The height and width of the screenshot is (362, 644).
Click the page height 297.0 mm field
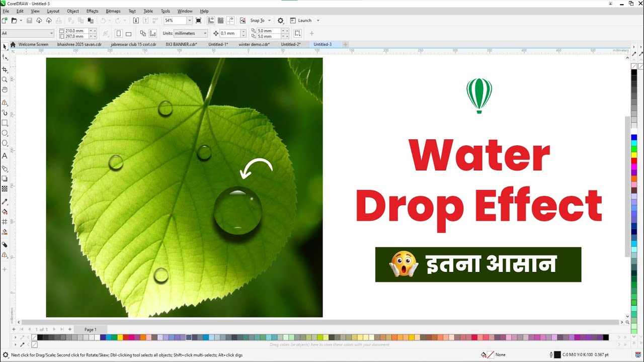[x=77, y=37]
